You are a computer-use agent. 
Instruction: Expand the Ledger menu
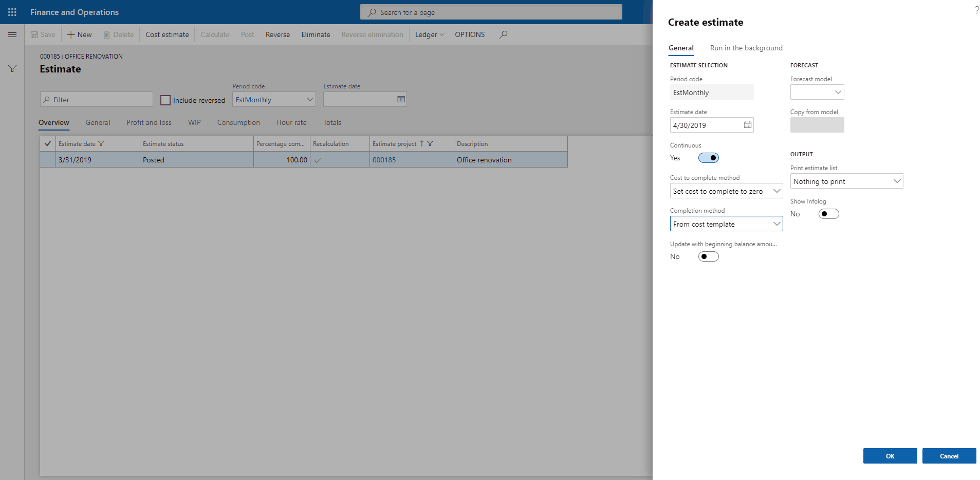tap(429, 34)
